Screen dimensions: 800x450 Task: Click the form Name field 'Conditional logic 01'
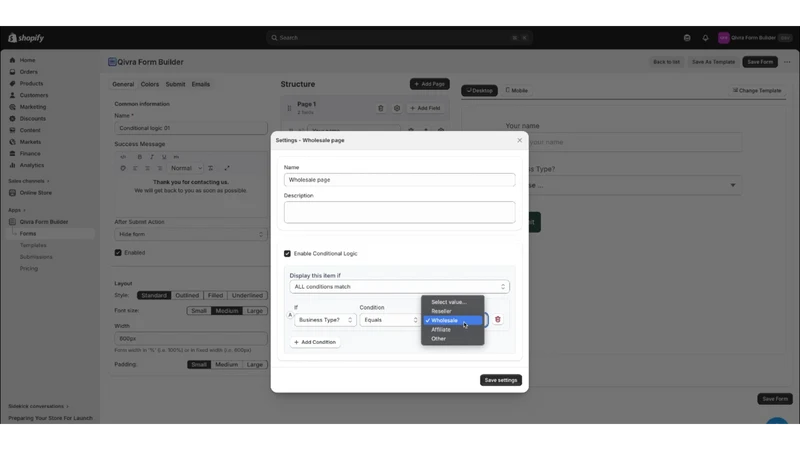point(191,128)
